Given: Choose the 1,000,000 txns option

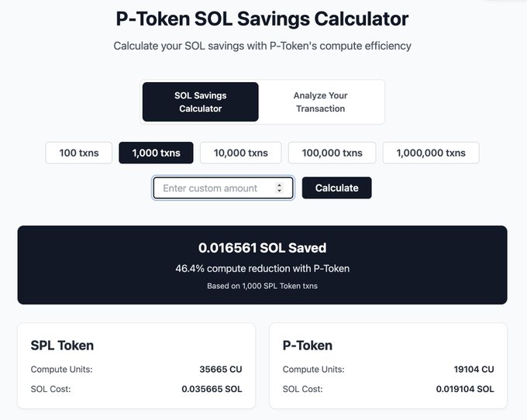Looking at the screenshot, I should click(x=431, y=153).
